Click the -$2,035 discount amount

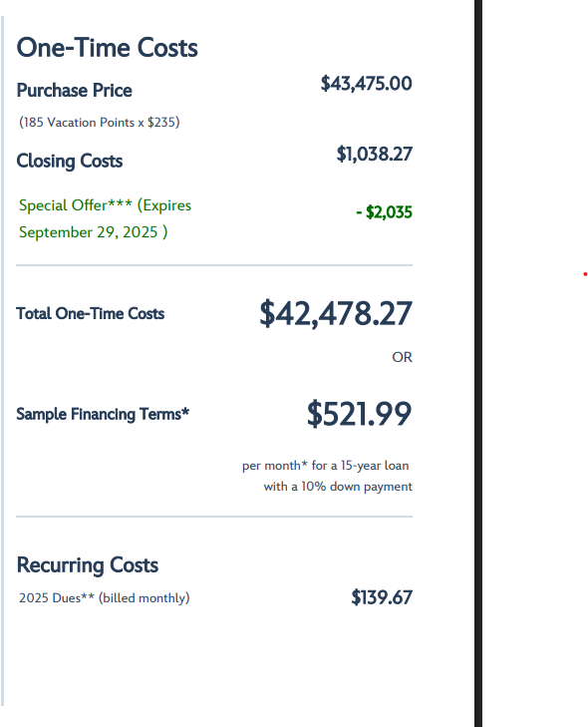[384, 212]
